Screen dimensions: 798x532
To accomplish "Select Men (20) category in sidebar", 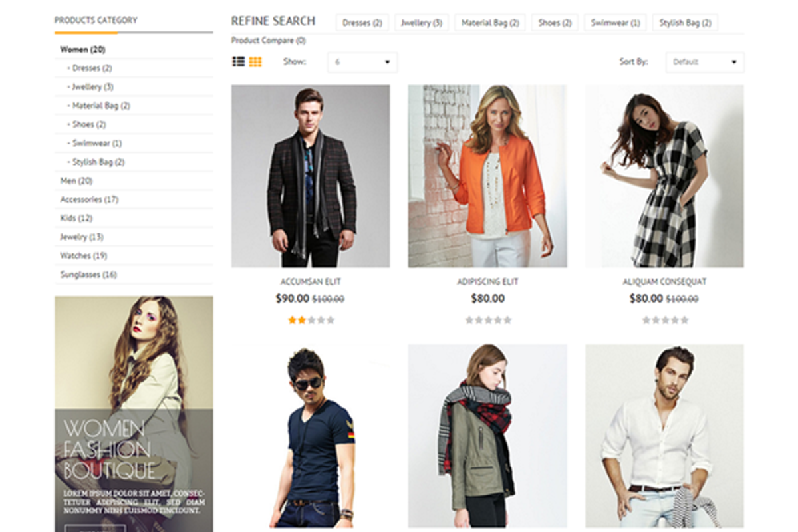I will click(x=76, y=180).
